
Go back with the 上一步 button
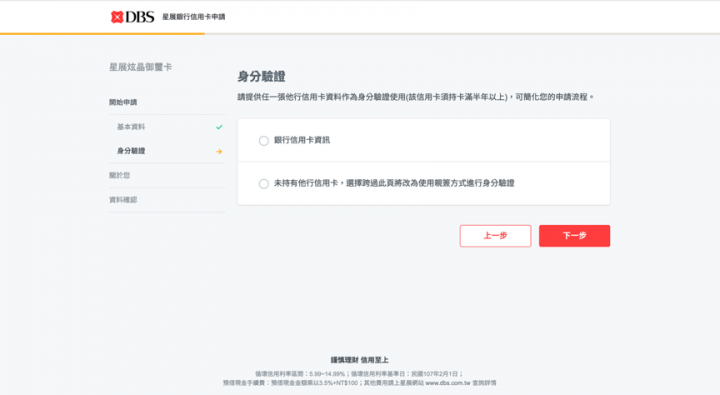(x=495, y=236)
